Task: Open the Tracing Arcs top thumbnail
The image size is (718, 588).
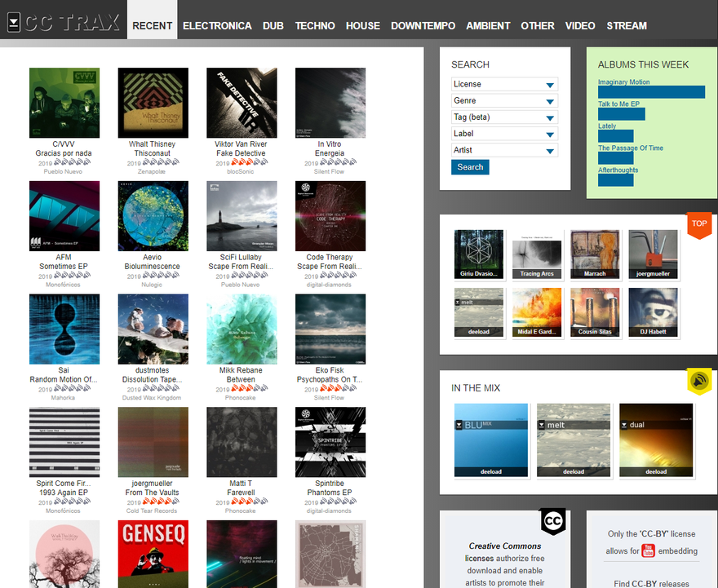Action: pyautogui.click(x=537, y=254)
